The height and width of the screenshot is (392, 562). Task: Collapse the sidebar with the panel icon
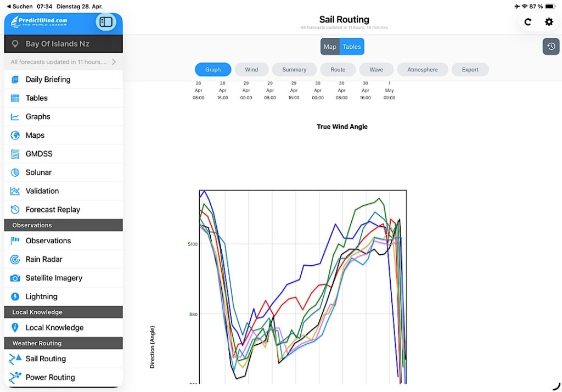pos(106,22)
